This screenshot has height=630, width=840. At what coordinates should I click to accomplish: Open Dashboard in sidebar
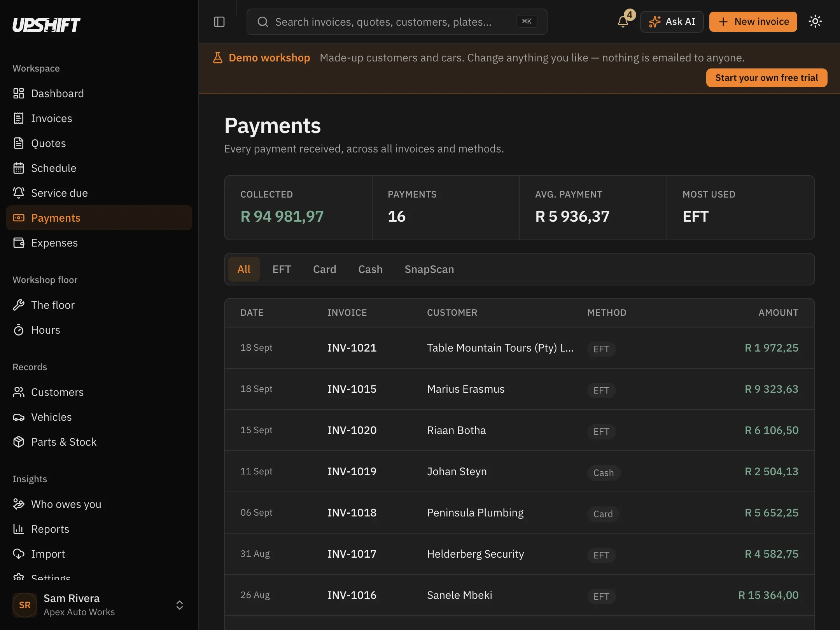click(x=99, y=93)
